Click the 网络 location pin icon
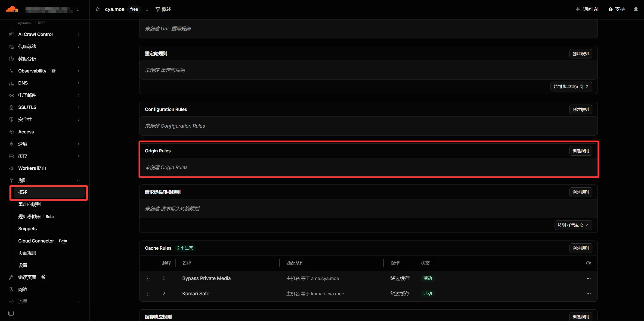644x321 pixels. point(11,290)
